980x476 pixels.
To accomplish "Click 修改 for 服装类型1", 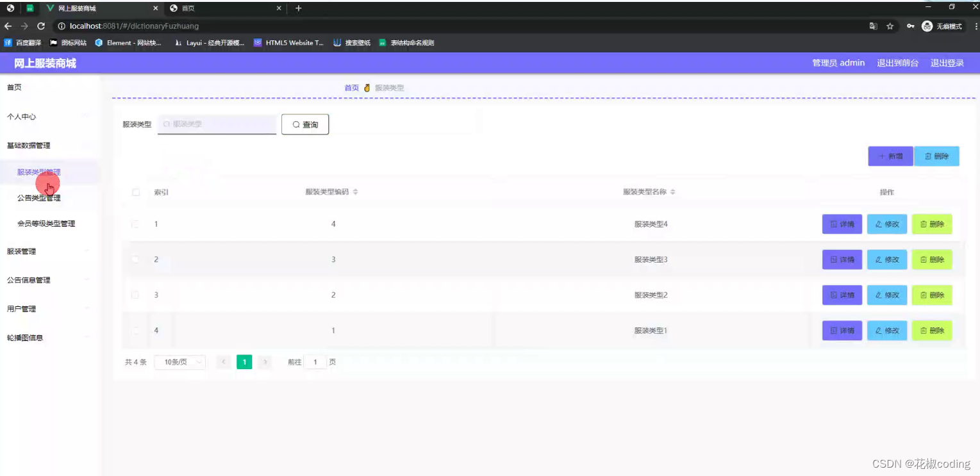I will pyautogui.click(x=887, y=331).
